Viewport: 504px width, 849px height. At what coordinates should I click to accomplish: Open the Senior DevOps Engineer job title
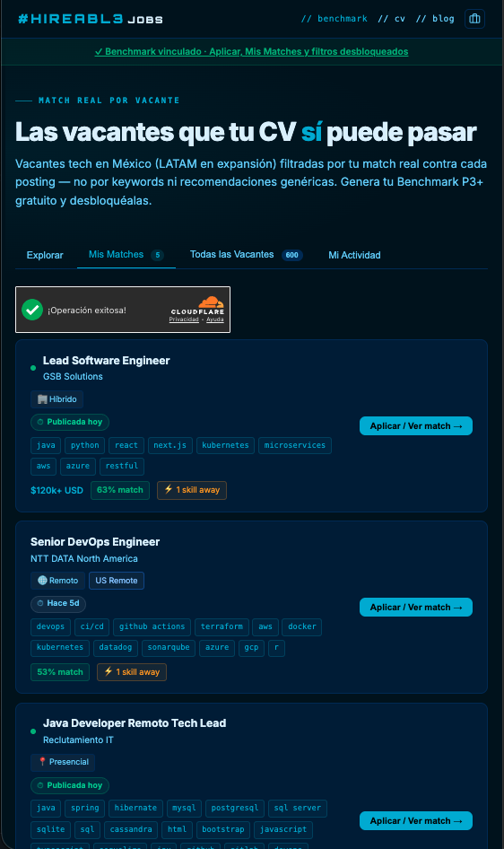95,542
